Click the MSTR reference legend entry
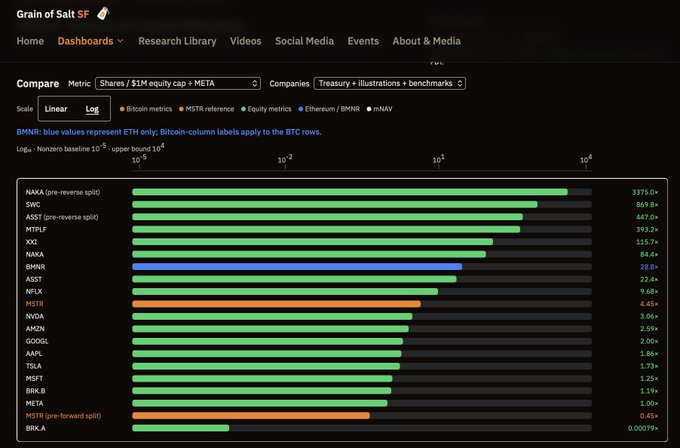Screen dimensions: 680x448 (206, 109)
